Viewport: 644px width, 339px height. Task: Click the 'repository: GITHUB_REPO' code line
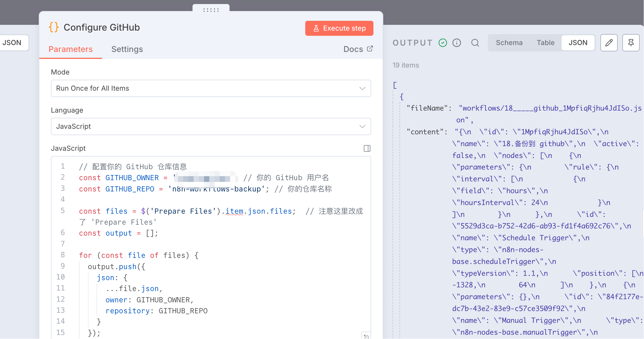point(156,311)
